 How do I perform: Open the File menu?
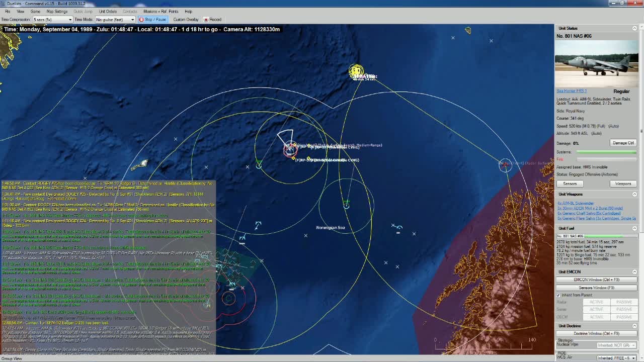tap(7, 11)
